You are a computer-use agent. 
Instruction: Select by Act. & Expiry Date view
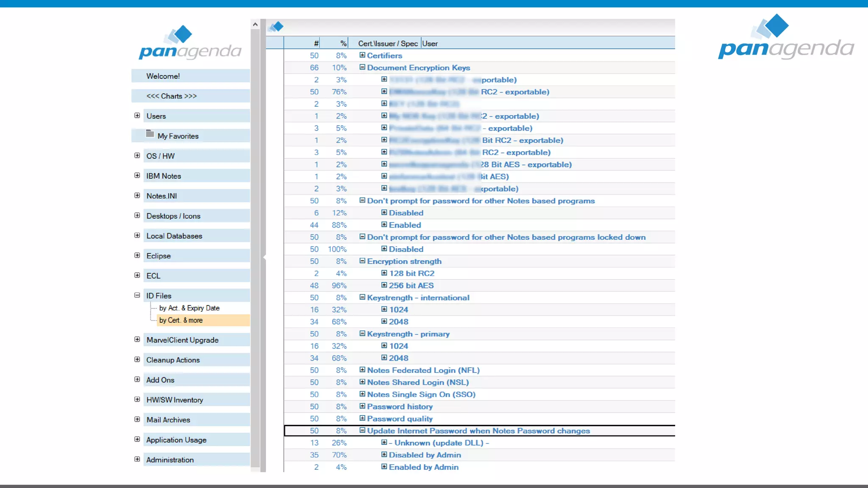pos(189,308)
